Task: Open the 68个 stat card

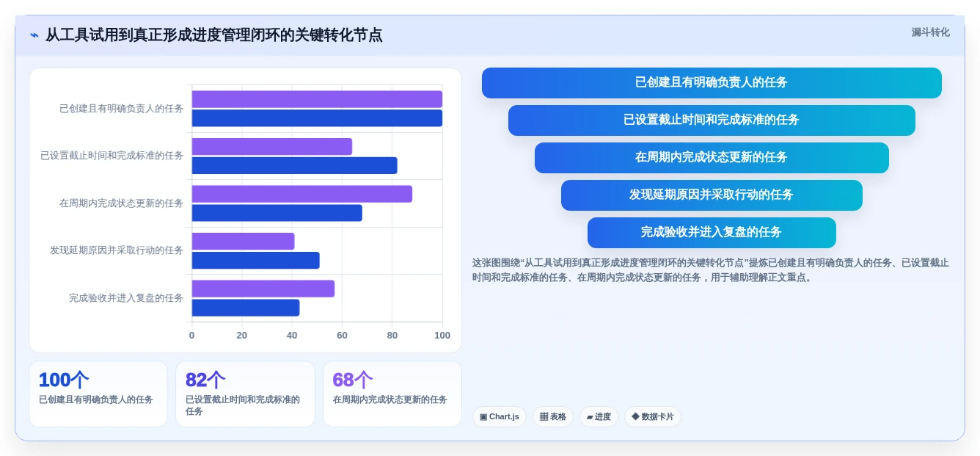Action: point(392,394)
